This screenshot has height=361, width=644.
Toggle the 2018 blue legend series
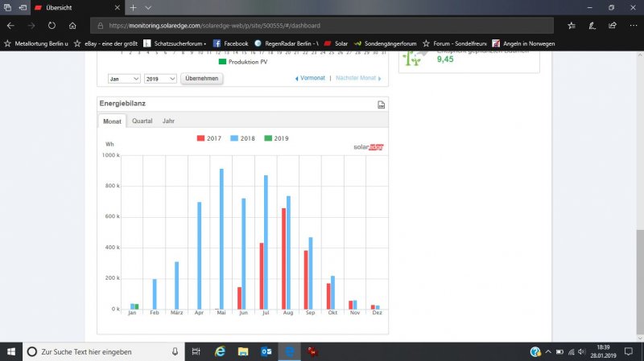click(243, 138)
